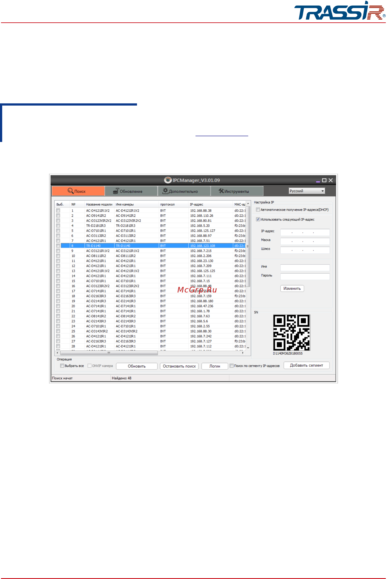
Task: Click the Изменить button
Action: pyautogui.click(x=292, y=288)
